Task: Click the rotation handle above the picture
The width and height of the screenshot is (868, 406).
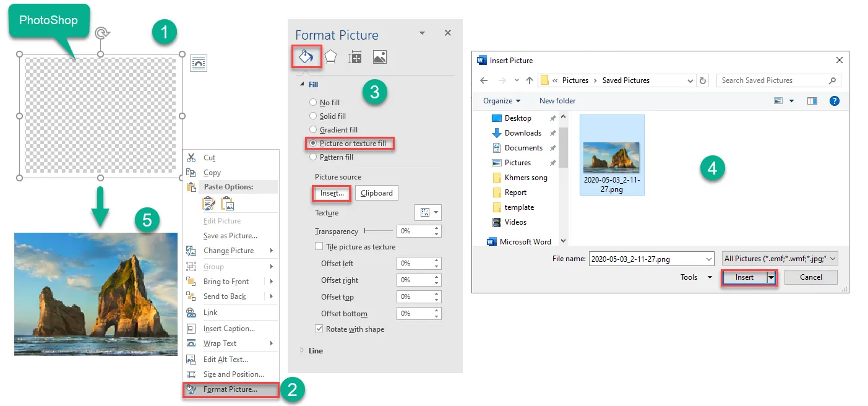Action: coord(101,33)
